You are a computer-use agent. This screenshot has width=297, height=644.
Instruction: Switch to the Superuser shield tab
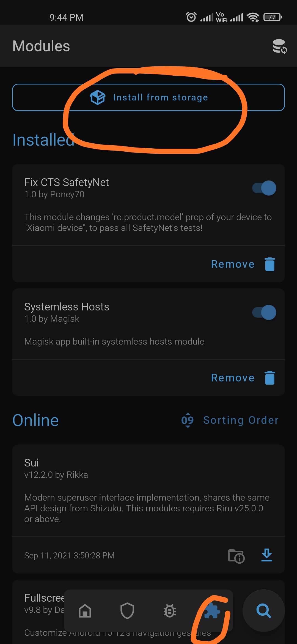coord(127,611)
